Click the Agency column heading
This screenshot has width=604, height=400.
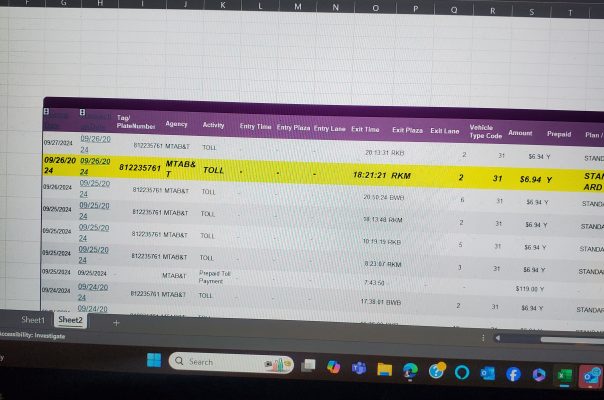[176, 124]
